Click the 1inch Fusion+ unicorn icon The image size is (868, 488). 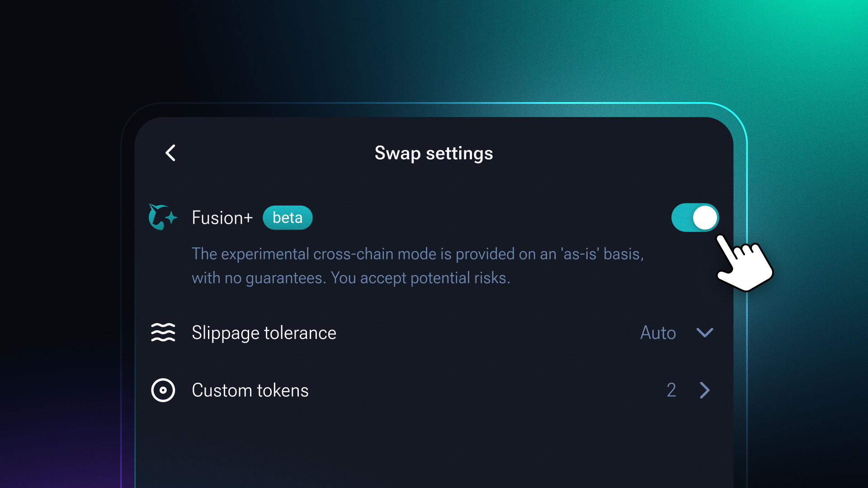coord(163,217)
